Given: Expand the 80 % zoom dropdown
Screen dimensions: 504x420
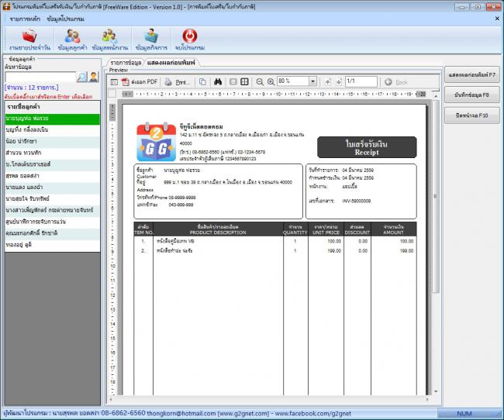Looking at the screenshot, I should tap(312, 81).
